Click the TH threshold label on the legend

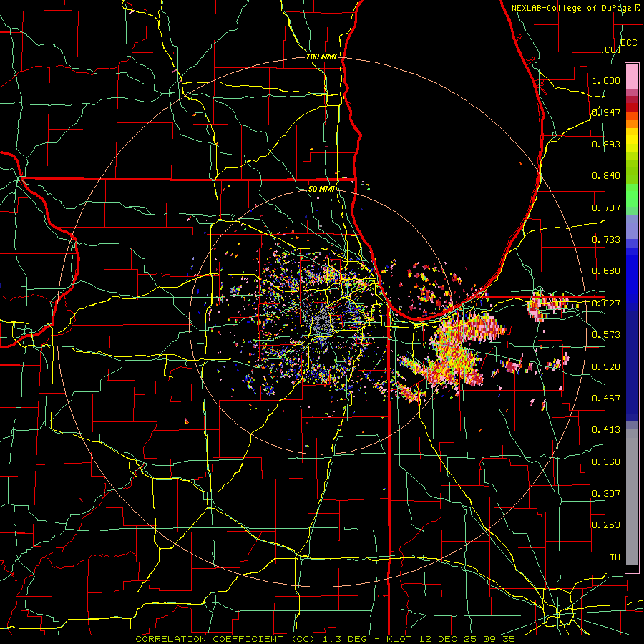[x=615, y=557]
